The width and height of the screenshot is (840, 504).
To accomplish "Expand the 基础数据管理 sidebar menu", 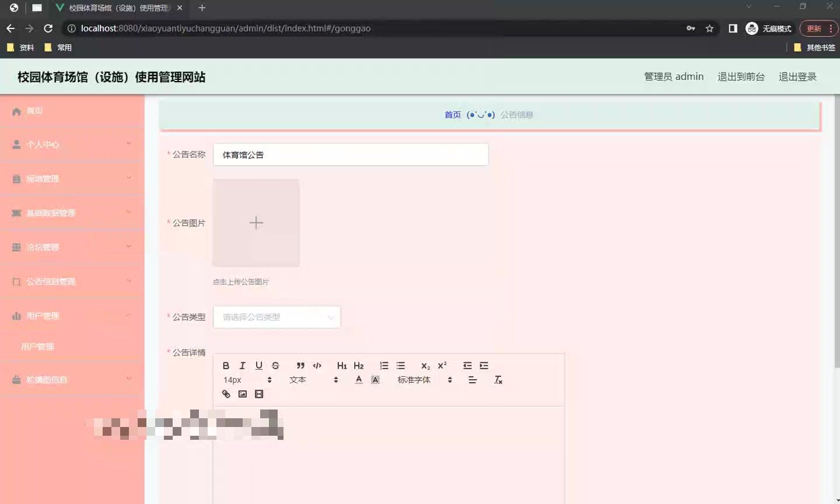I will tap(72, 213).
